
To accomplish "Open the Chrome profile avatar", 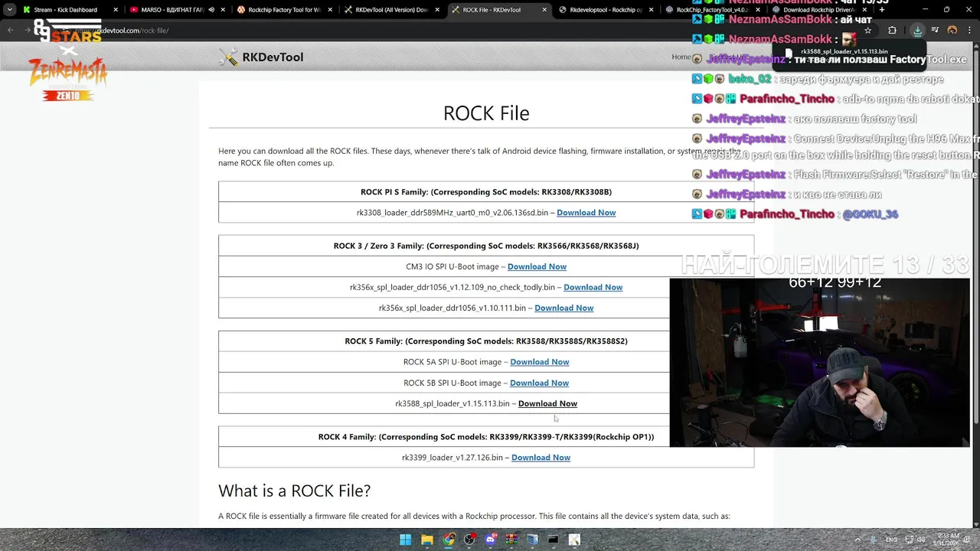I will click(952, 31).
